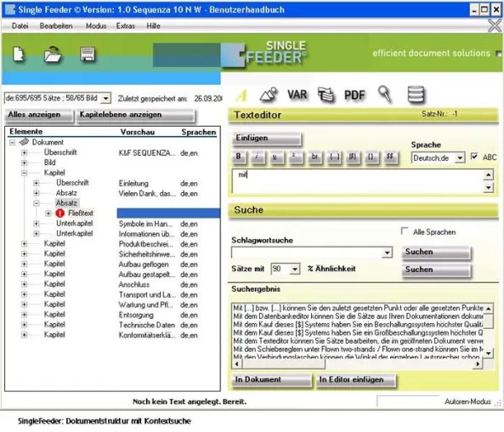Toggle bold formatting B button
This screenshot has width=504, height=432.
coord(239,156)
